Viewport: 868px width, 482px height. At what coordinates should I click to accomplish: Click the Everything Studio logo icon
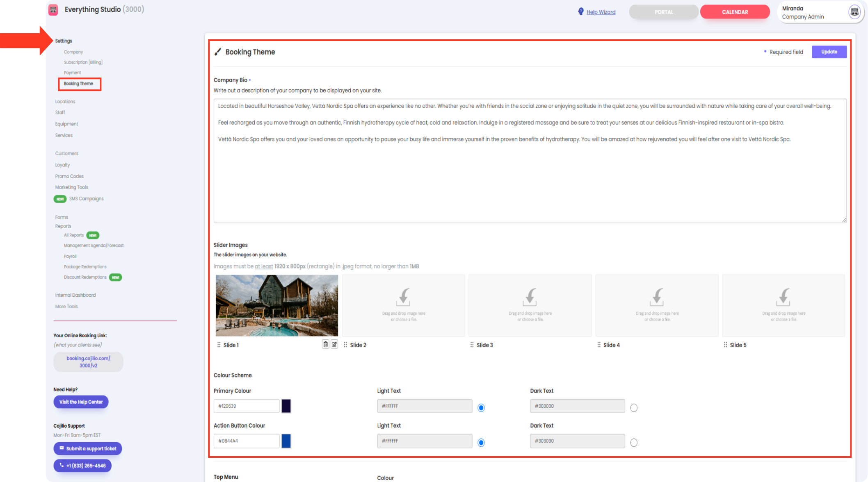coord(53,10)
